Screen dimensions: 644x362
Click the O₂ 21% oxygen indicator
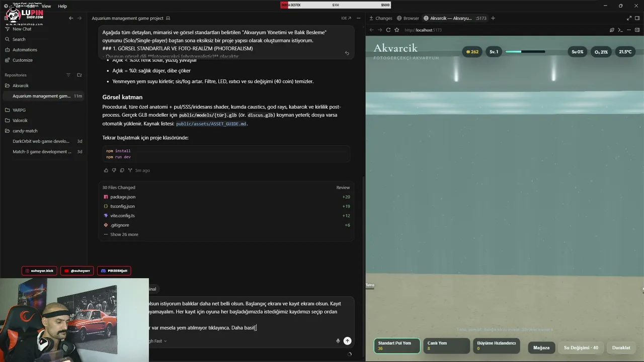click(601, 52)
